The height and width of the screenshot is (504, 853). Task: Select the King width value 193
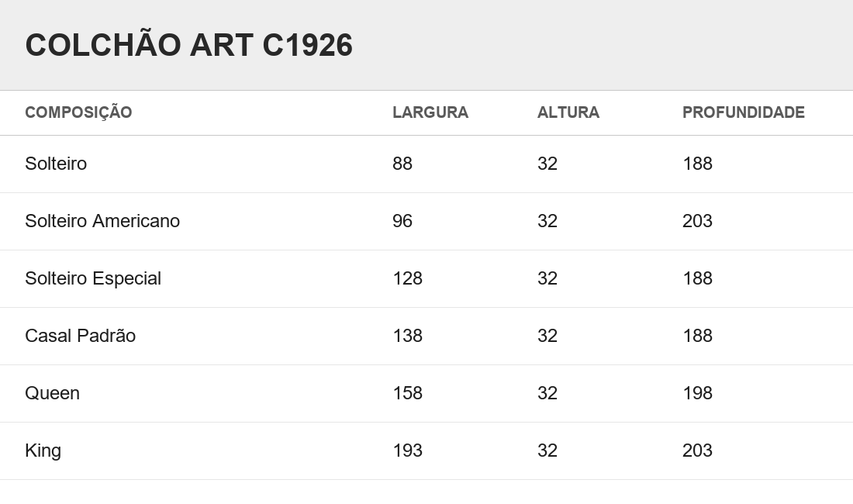[407, 450]
